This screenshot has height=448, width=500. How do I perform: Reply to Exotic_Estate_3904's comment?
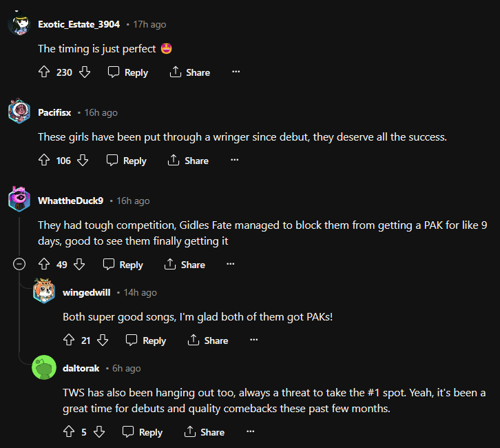click(x=128, y=72)
